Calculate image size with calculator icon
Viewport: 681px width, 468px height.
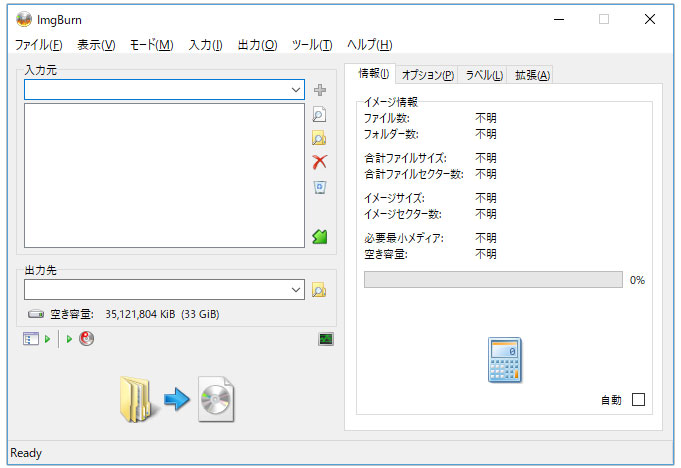(x=504, y=360)
